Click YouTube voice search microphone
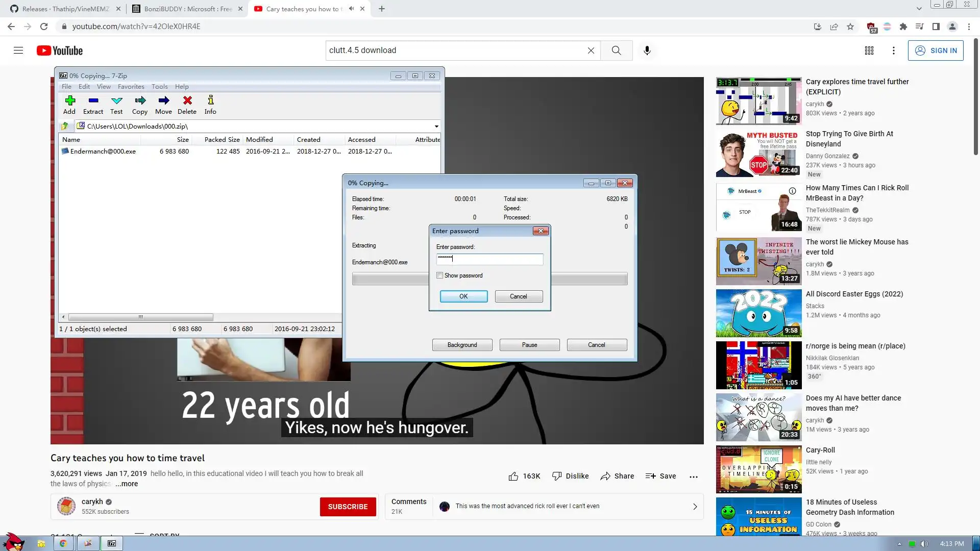Image resolution: width=980 pixels, height=551 pixels. point(647,51)
